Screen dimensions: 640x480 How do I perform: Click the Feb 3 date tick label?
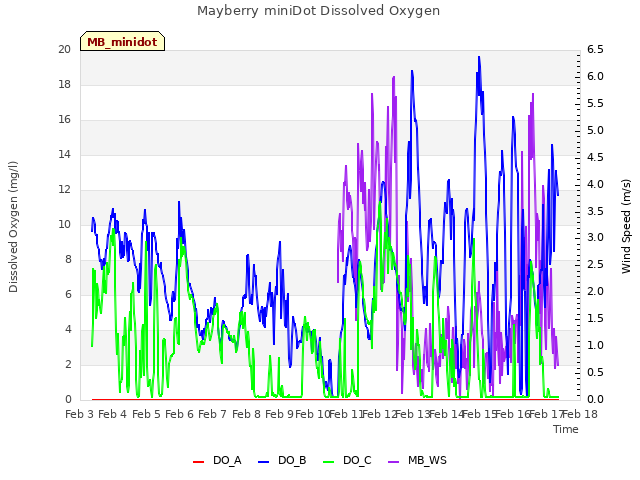80,414
